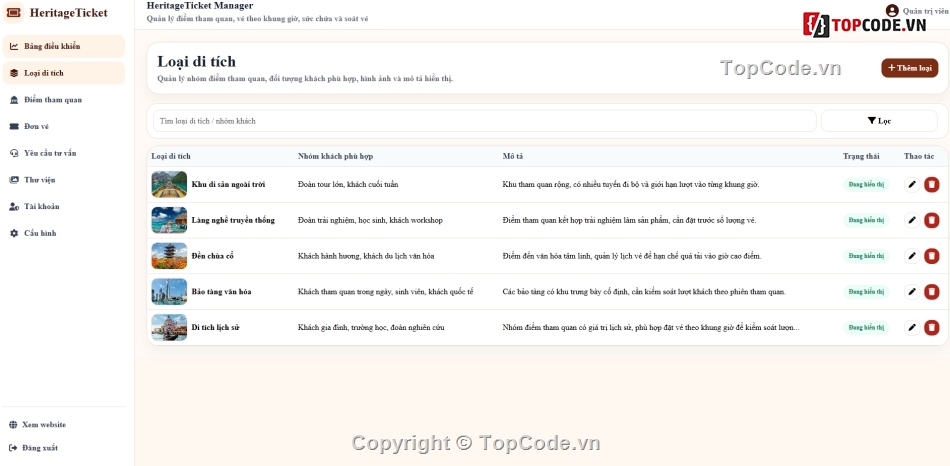Open Bảng điều khiển in the sidebar
Viewport: 950px width, 466px height.
[64, 46]
